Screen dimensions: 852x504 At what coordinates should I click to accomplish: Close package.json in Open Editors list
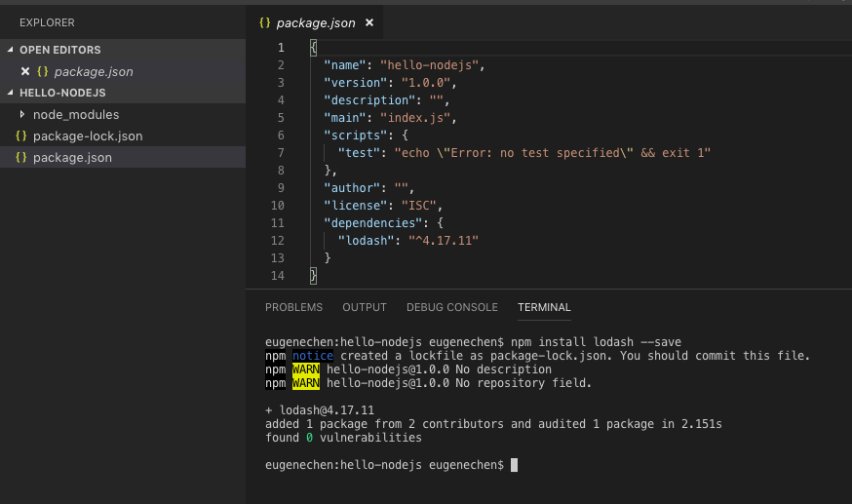point(25,71)
